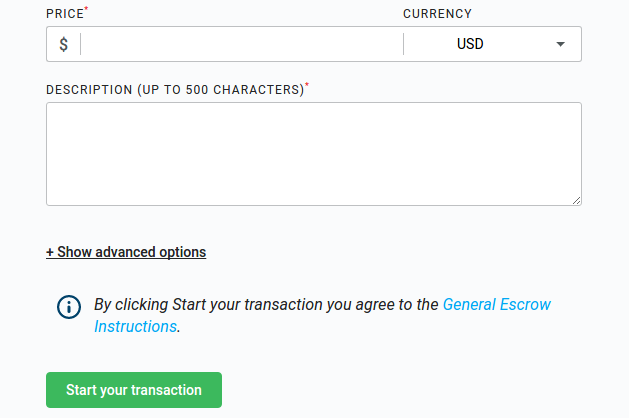This screenshot has width=629, height=418.
Task: Open the USD currency selector
Action: tap(493, 44)
